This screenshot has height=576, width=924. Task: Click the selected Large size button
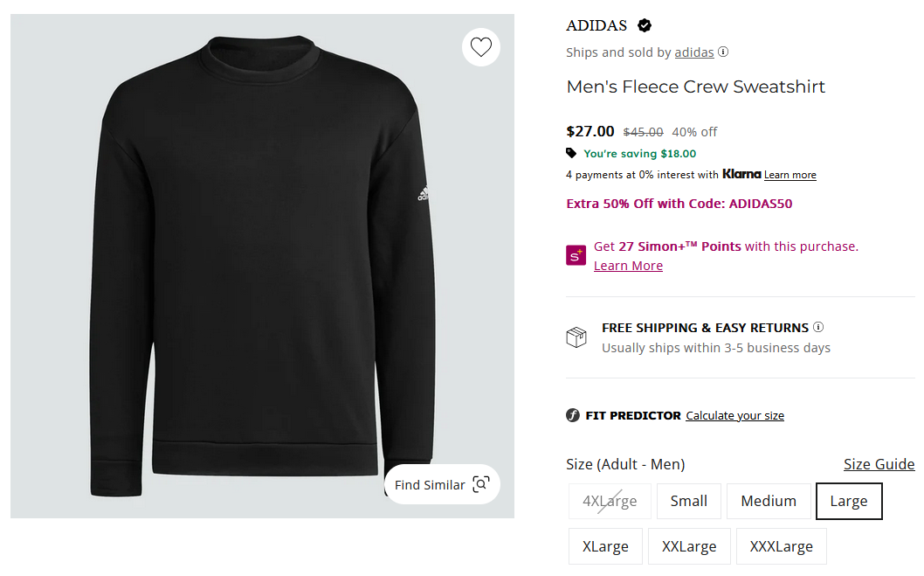point(849,501)
